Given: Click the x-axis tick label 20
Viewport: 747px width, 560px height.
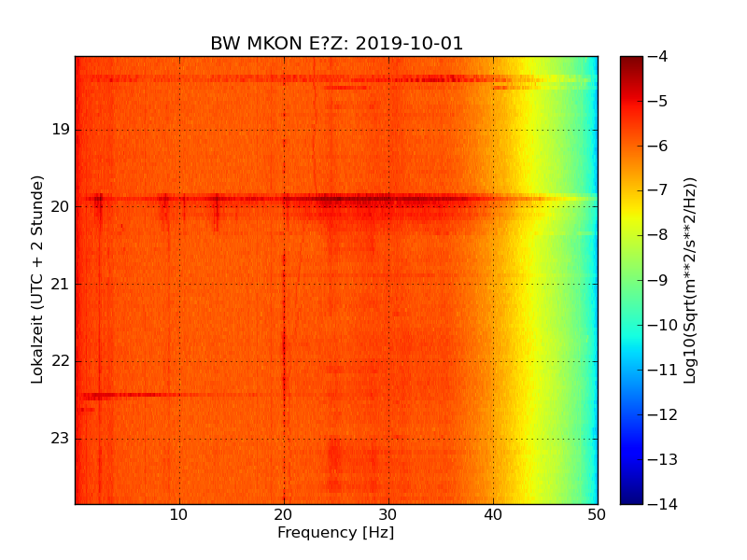Looking at the screenshot, I should (x=284, y=515).
